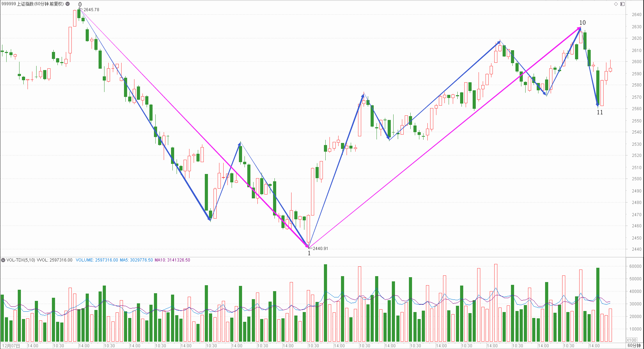Click the 12月07日 date label
The image size is (644, 349).
[x=11, y=346]
